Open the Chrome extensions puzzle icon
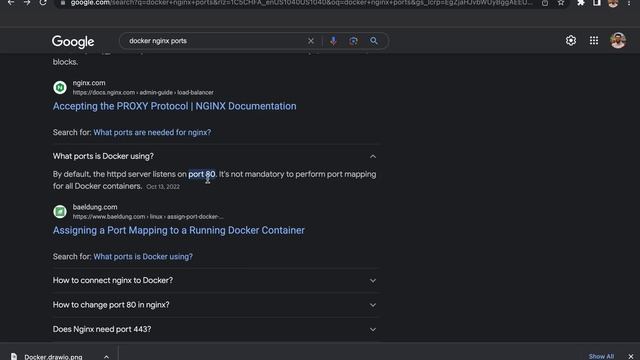 tap(580, 3)
